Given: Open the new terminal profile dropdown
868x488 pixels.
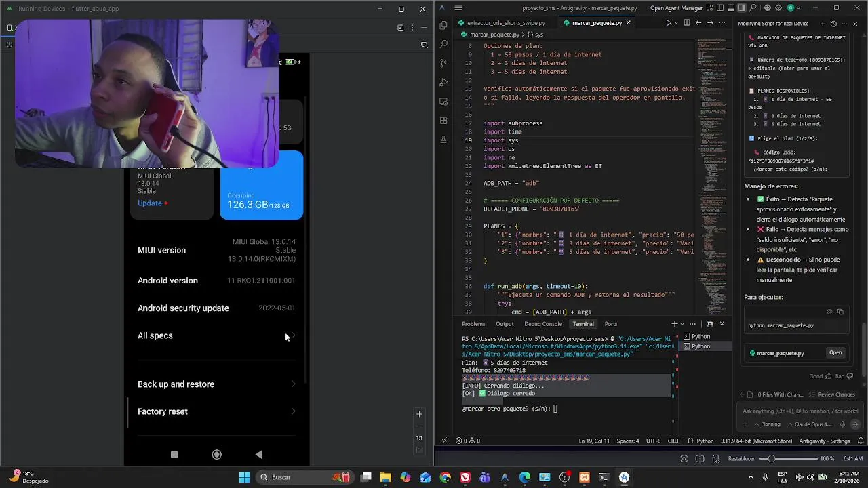Looking at the screenshot, I should click(x=682, y=324).
